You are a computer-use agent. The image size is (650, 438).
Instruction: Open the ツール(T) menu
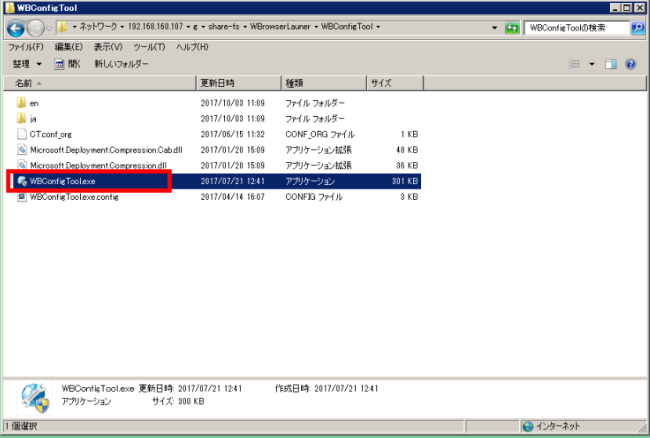(149, 47)
